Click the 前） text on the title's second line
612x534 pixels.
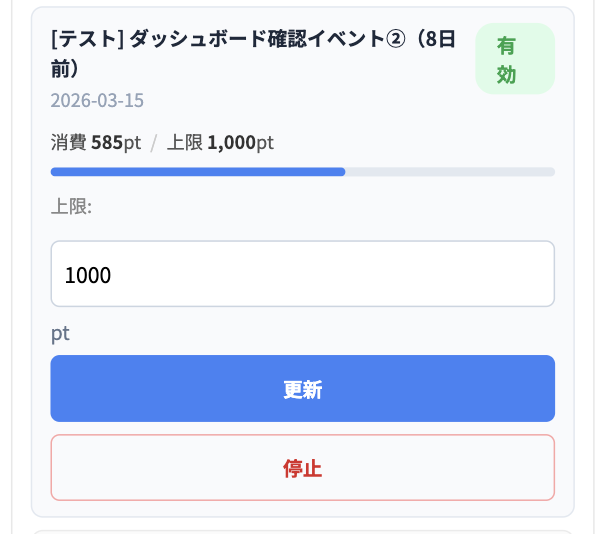pos(65,69)
